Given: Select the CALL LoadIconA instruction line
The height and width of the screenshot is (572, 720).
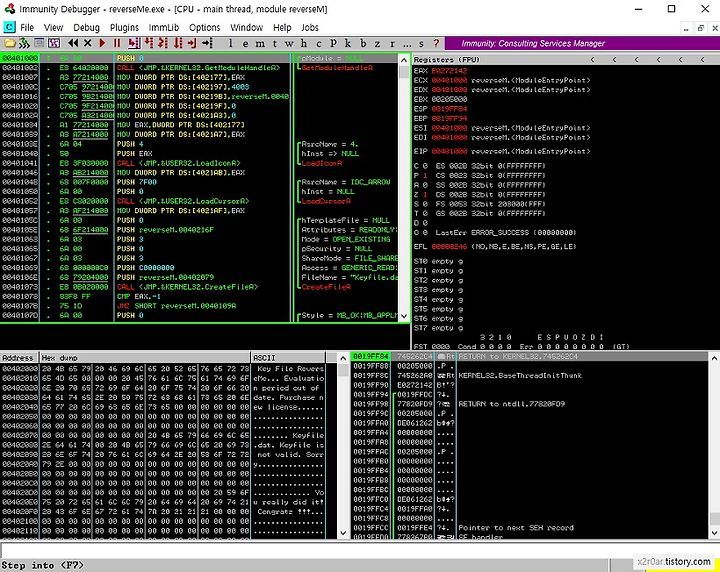Looking at the screenshot, I should (199, 163).
